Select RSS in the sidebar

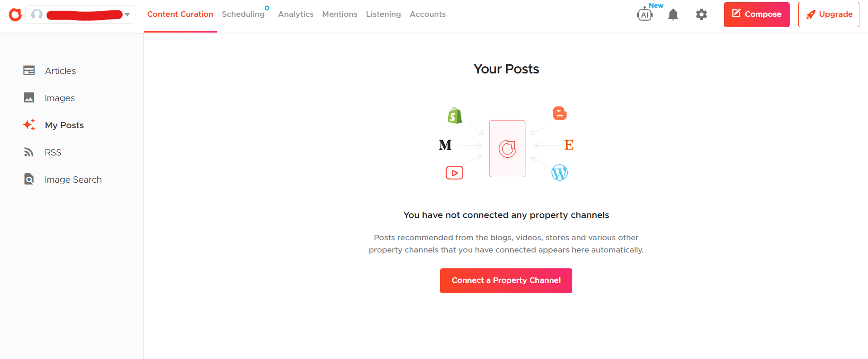[x=53, y=152]
